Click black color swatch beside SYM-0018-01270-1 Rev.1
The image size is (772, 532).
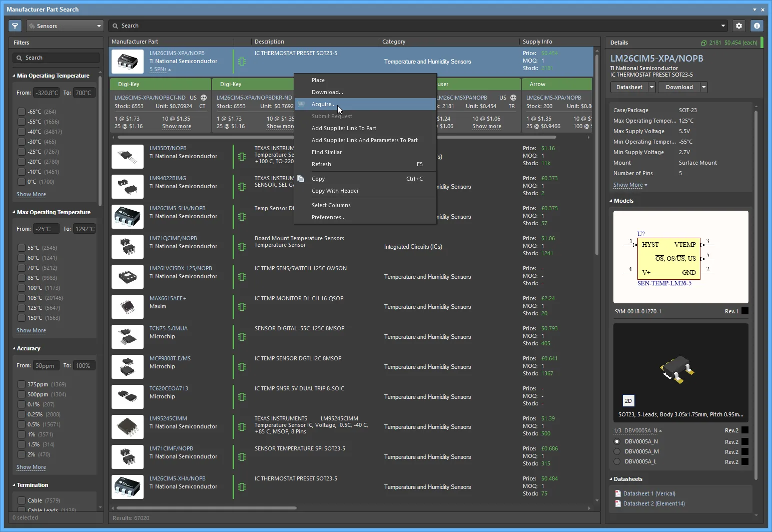pos(745,311)
